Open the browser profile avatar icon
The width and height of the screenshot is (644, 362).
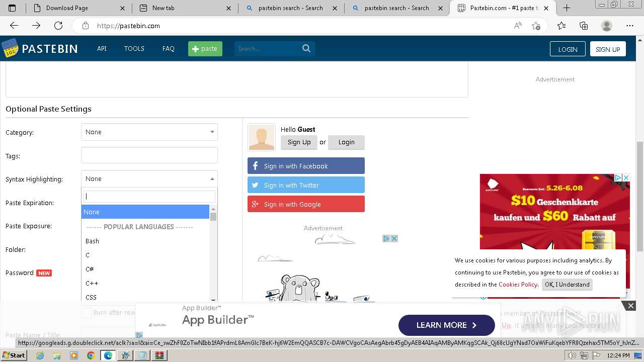point(607,26)
